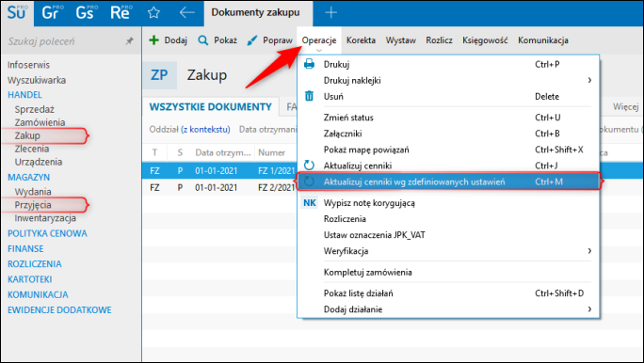Collapse the MAGAZYN section

pyautogui.click(x=29, y=177)
